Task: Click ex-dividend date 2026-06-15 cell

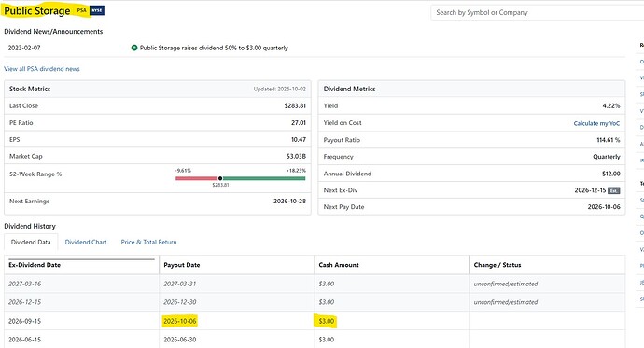Action: [x=24, y=340]
